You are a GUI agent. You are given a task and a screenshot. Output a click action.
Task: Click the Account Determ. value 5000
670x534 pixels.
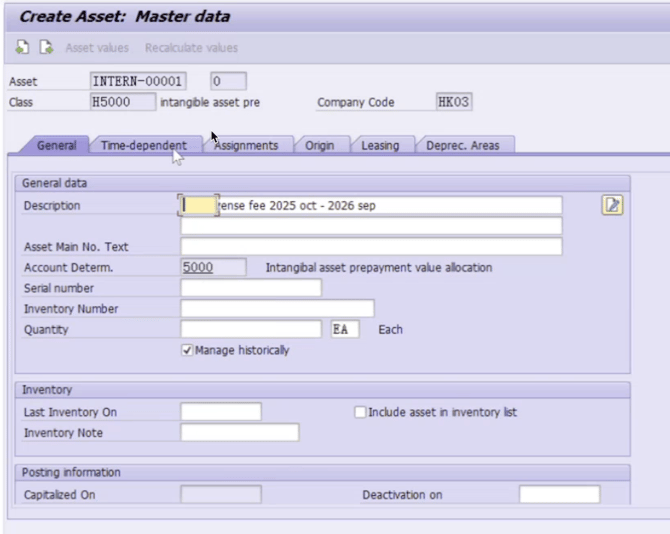click(212, 267)
